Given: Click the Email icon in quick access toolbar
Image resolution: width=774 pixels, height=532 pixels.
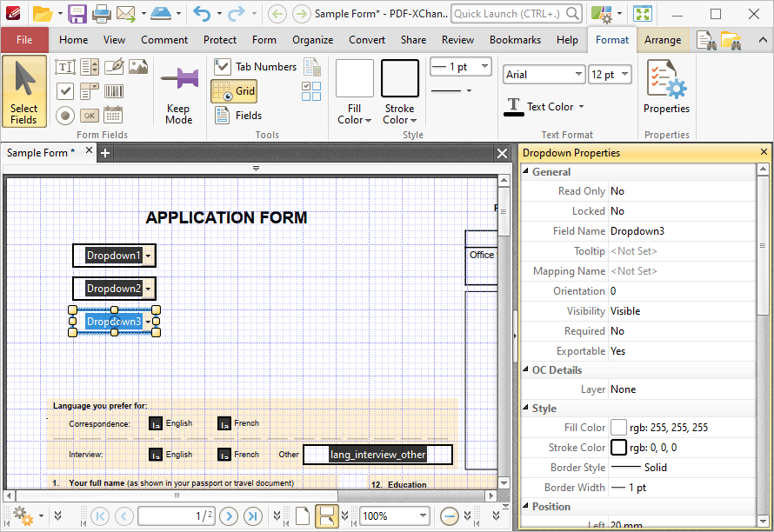Looking at the screenshot, I should click(126, 14).
